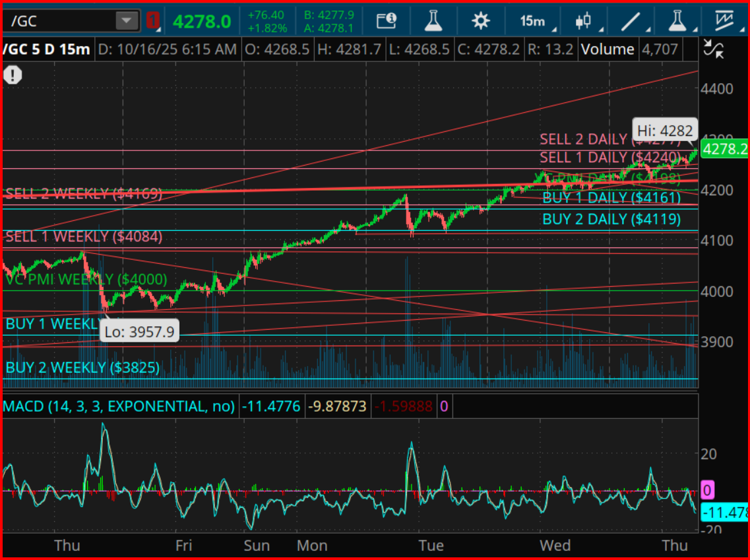Toggle the Volume display label
Image resolution: width=750 pixels, height=560 pixels.
[608, 48]
